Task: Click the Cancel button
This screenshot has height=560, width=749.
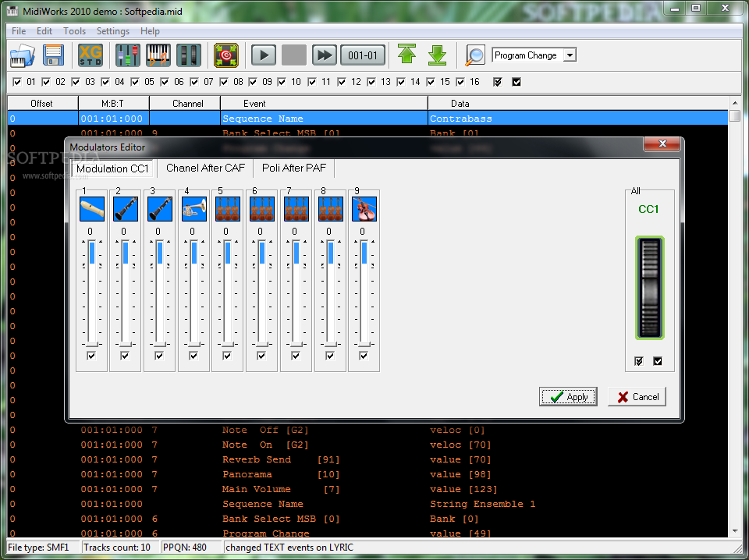Action: [x=637, y=397]
